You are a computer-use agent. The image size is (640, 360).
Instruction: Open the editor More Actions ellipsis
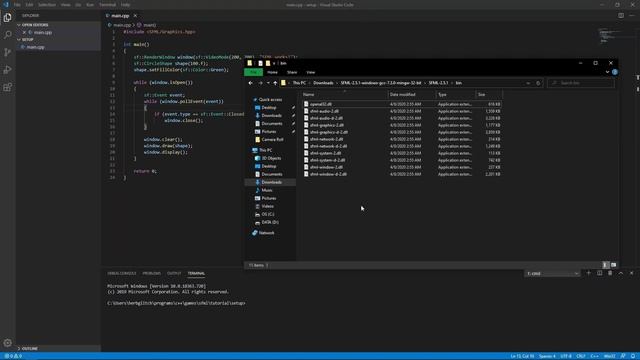tap(632, 16)
